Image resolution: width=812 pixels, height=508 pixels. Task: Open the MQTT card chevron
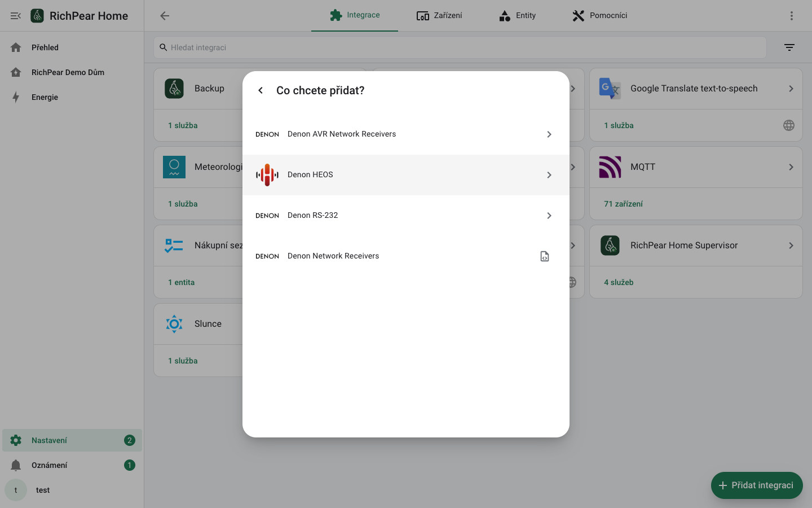coord(791,167)
